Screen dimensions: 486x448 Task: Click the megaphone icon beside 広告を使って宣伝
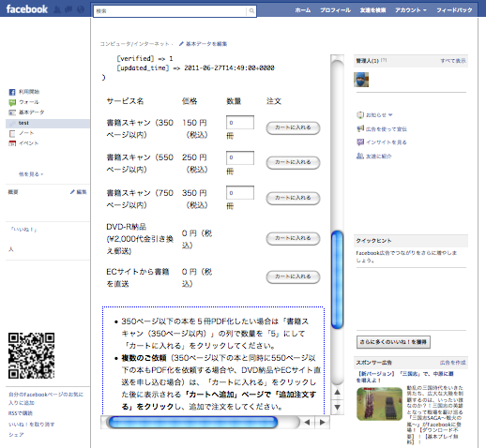point(360,128)
